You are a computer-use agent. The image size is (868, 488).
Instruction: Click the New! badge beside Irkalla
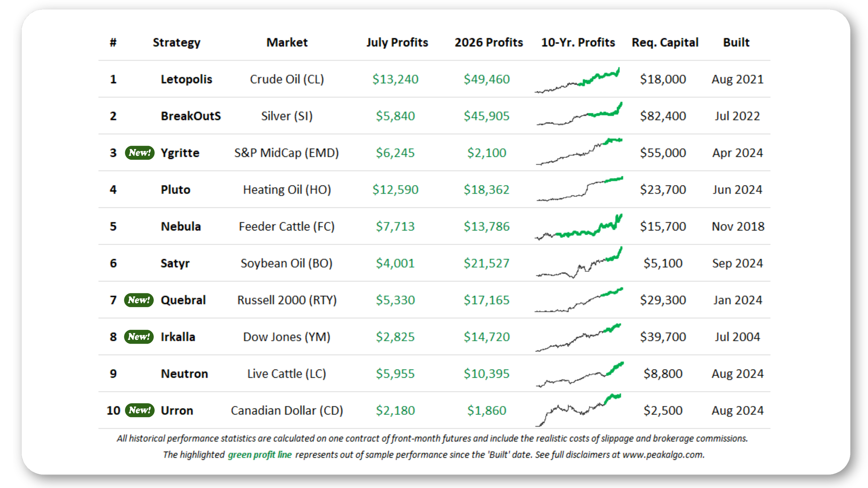[x=139, y=337]
